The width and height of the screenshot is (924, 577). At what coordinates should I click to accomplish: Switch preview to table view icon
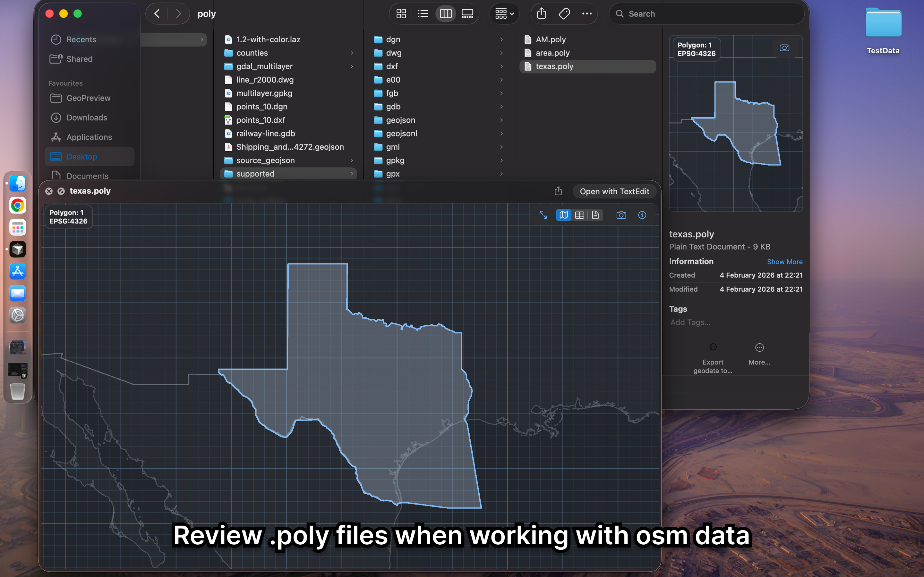coord(579,215)
